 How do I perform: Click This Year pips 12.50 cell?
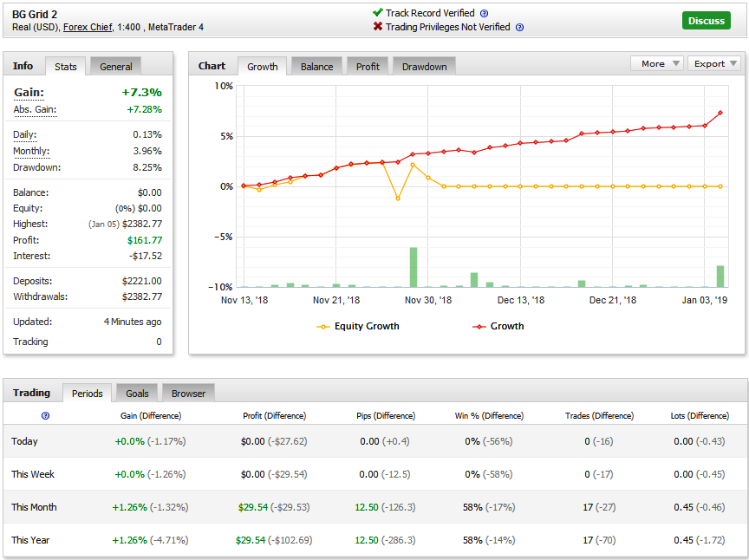385,540
